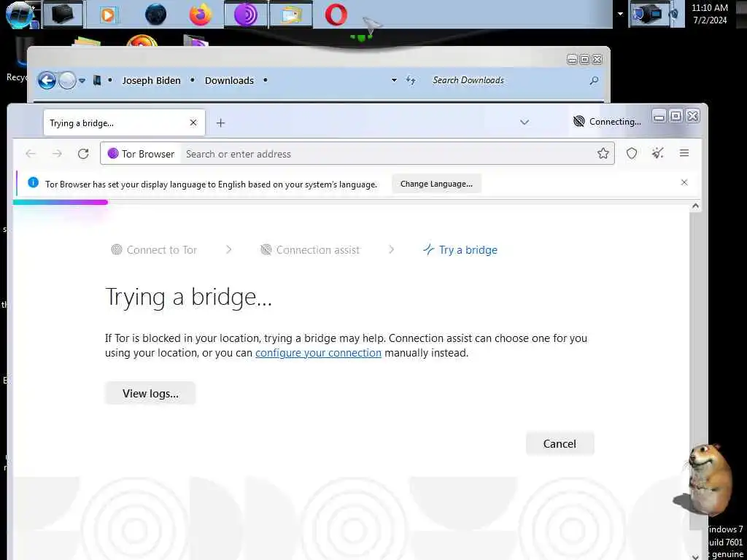Screen dimensions: 747x560
Task: Click the Connecting... status indicator
Action: [608, 122]
